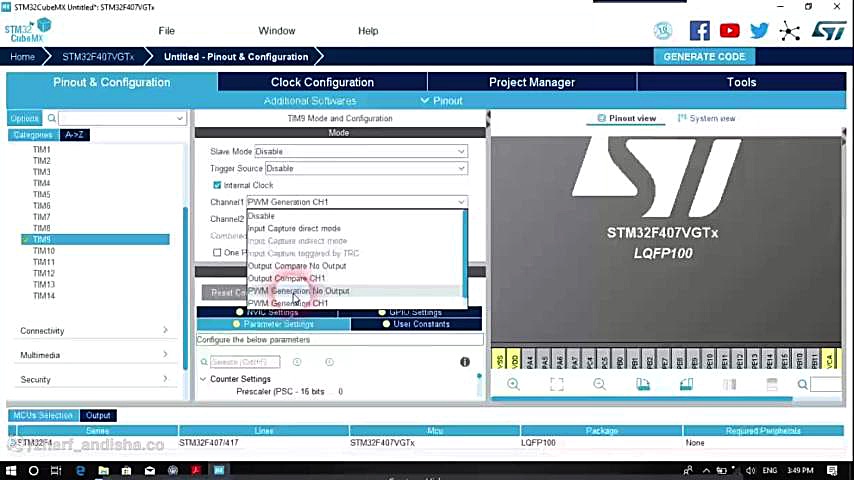Screen dimensions: 854x480
Task: Open the File menu
Action: [167, 31]
